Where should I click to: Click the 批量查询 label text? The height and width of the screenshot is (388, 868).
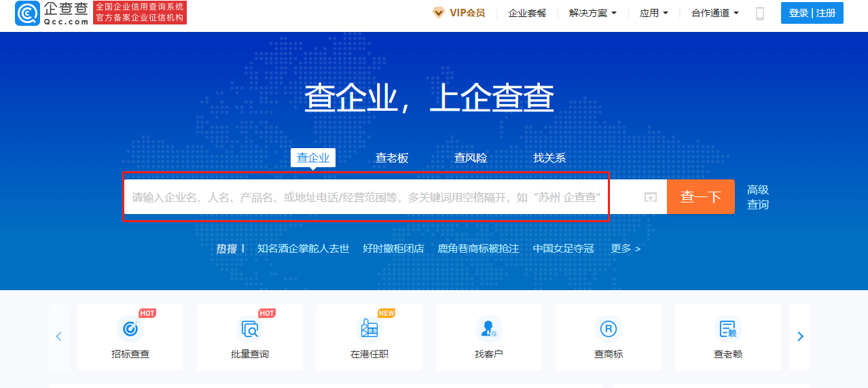tap(250, 354)
